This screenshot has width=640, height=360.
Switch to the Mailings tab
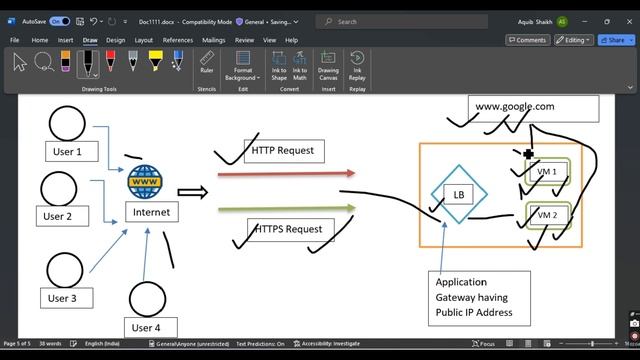(213, 40)
